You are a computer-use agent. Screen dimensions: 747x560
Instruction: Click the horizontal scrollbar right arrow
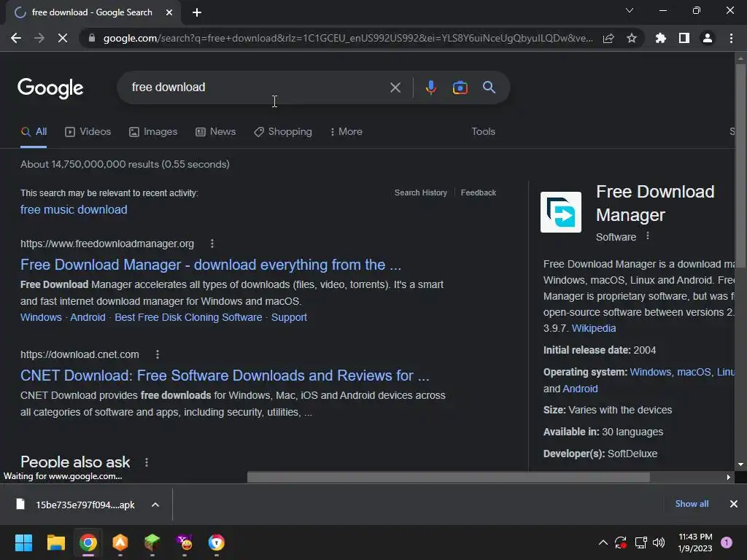point(728,477)
